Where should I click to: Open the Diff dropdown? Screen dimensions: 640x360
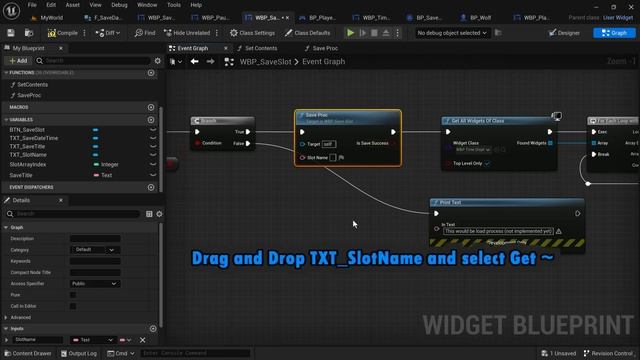click(108, 33)
